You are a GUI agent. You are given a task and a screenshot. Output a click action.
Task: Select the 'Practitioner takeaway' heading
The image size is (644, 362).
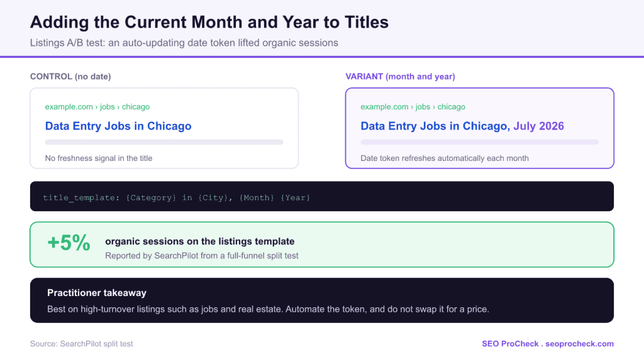[97, 293]
